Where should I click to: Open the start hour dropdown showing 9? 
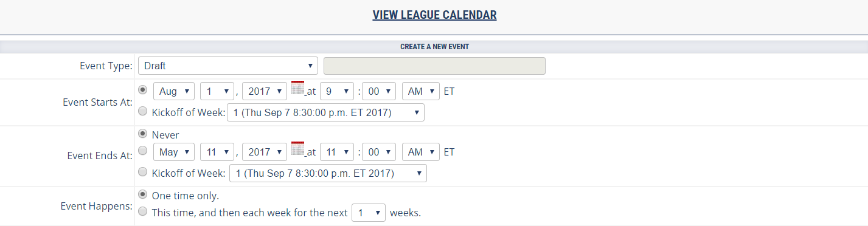(x=337, y=92)
